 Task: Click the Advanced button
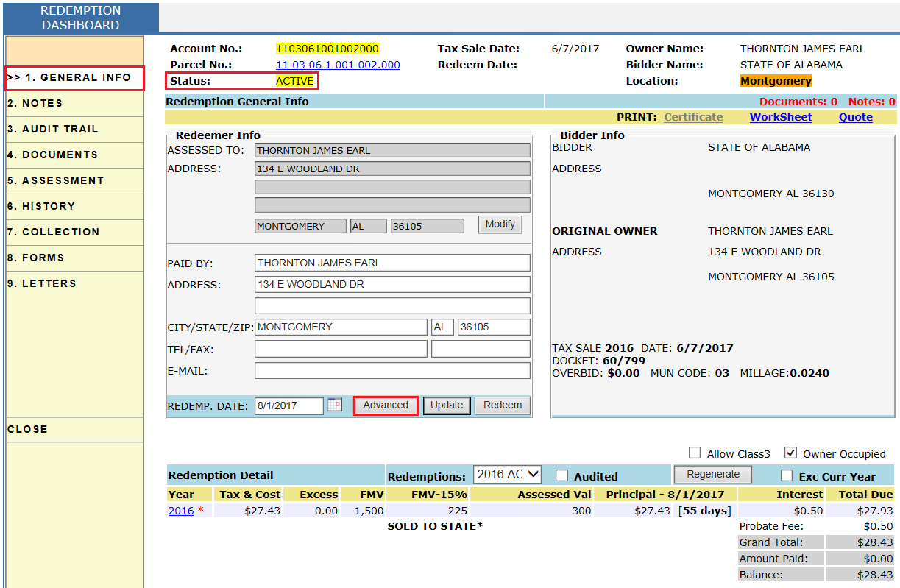tap(386, 405)
